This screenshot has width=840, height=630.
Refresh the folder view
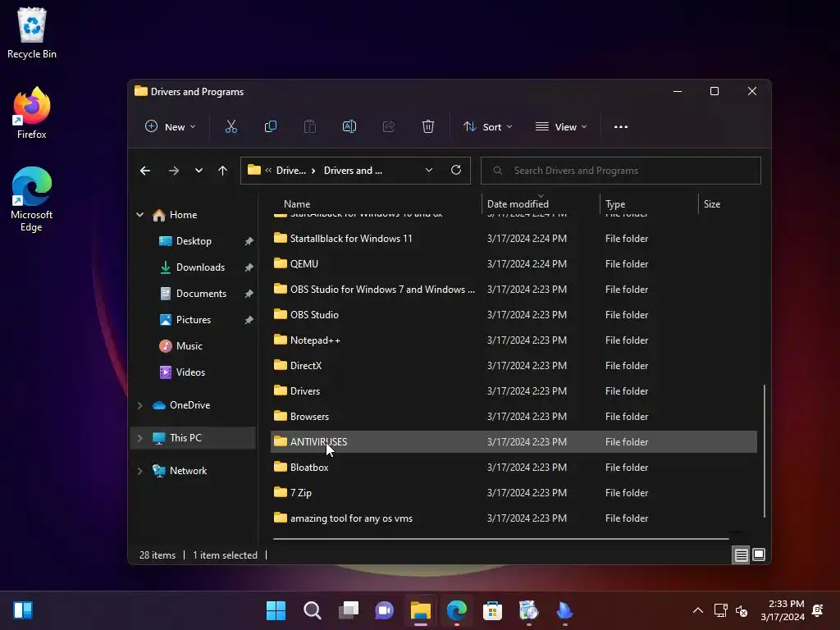[456, 170]
